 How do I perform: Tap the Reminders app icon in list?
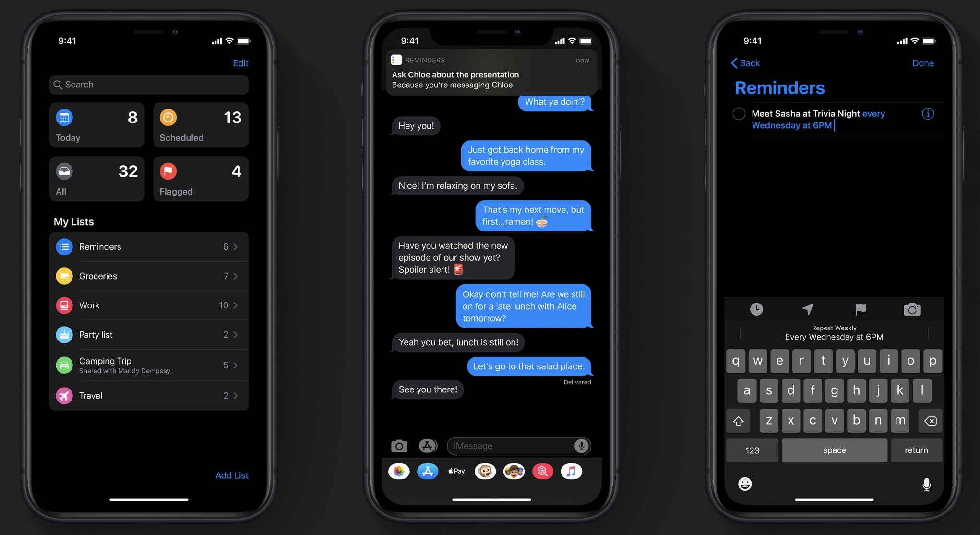point(63,246)
